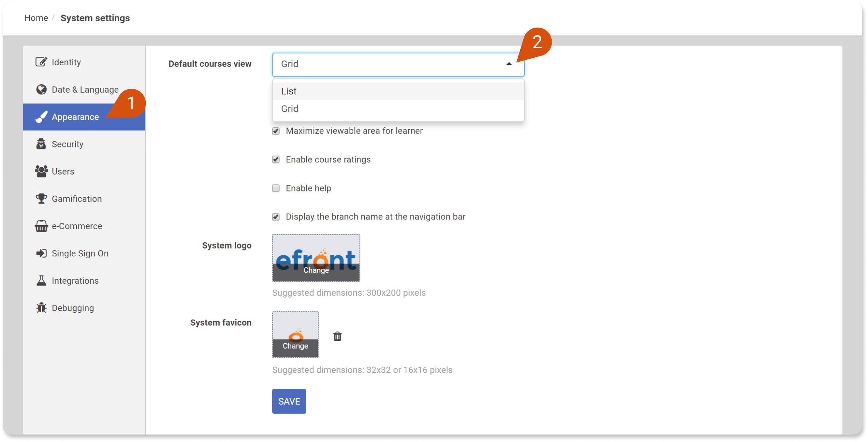Image resolution: width=868 pixels, height=442 pixels.
Task: Click the globe icon for Date & Language
Action: pyautogui.click(x=41, y=90)
